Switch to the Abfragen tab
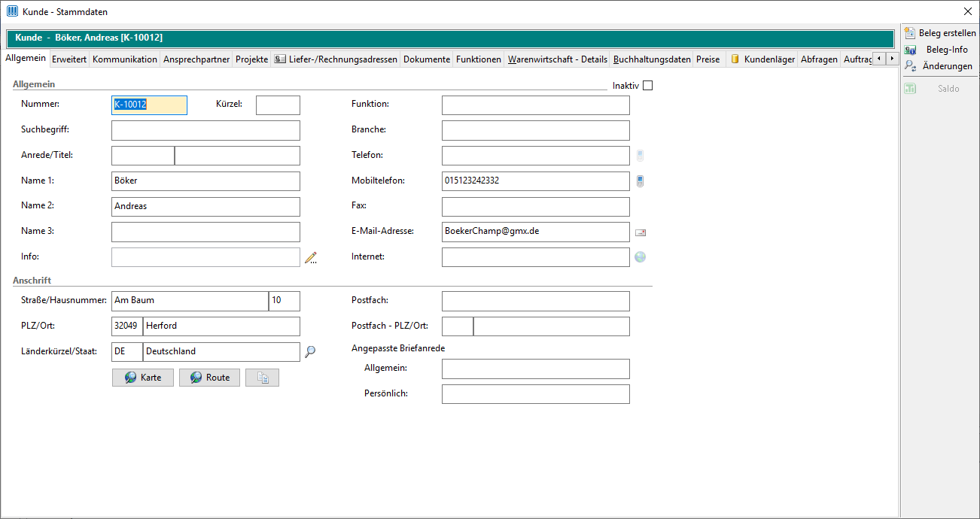Image resolution: width=980 pixels, height=519 pixels. [x=819, y=59]
